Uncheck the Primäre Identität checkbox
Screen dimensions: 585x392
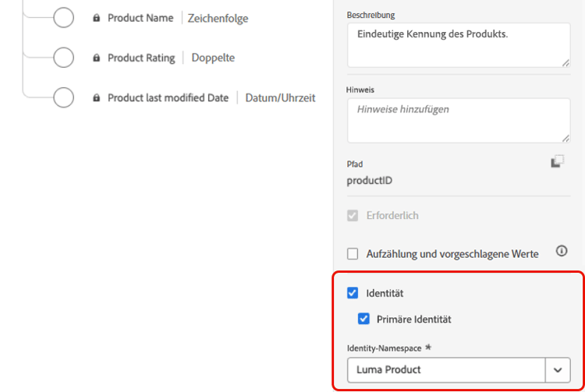point(363,319)
